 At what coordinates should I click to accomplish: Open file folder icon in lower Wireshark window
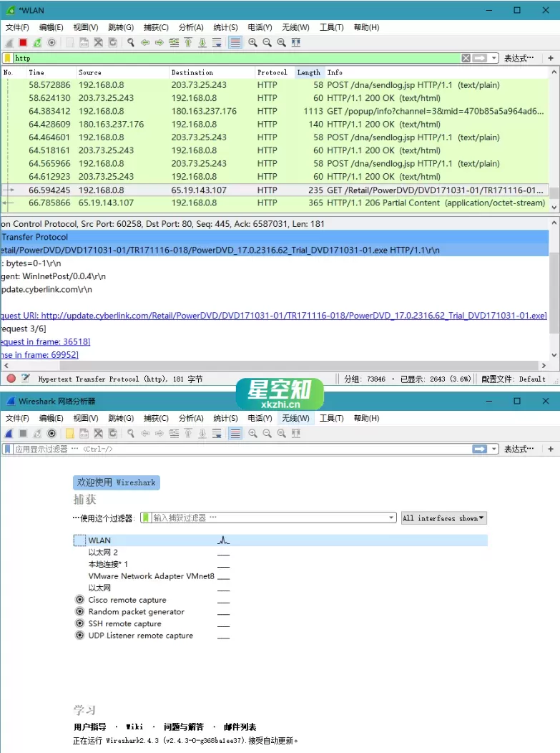coord(69,434)
